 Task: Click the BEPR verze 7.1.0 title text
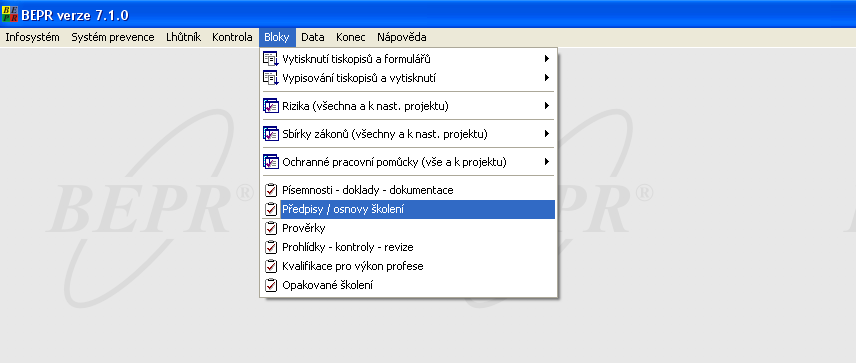(75, 15)
